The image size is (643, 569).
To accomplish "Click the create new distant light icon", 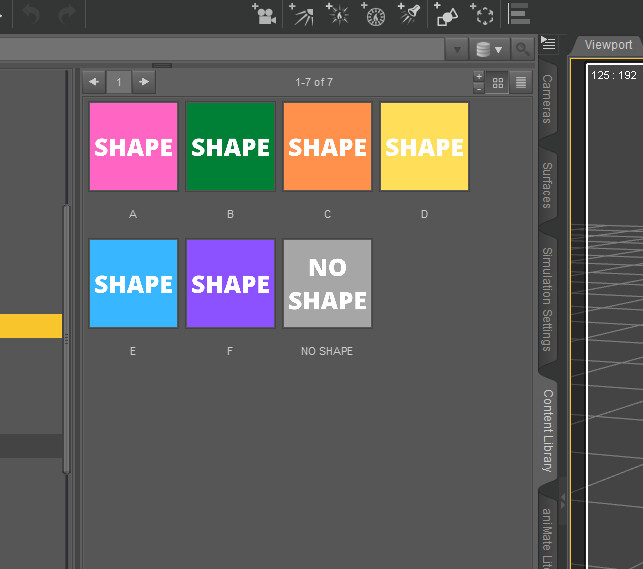I will pos(302,14).
